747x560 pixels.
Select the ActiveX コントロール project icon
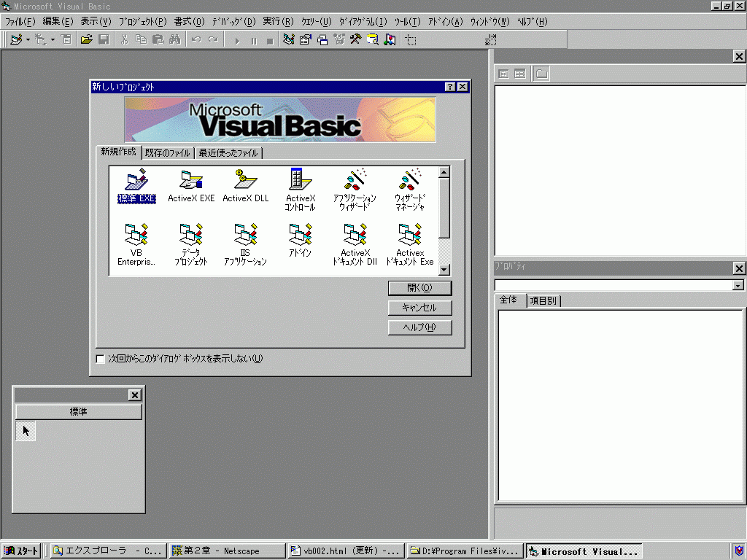tap(300, 190)
